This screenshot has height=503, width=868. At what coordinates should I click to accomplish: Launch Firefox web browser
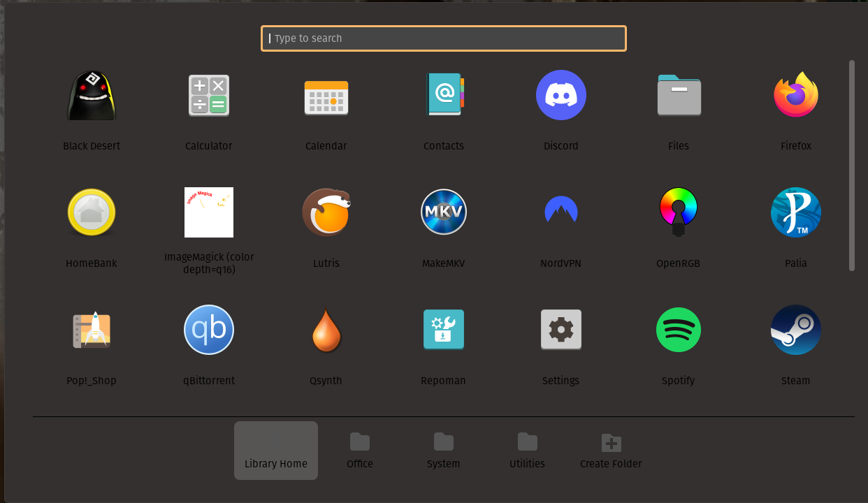click(x=796, y=95)
